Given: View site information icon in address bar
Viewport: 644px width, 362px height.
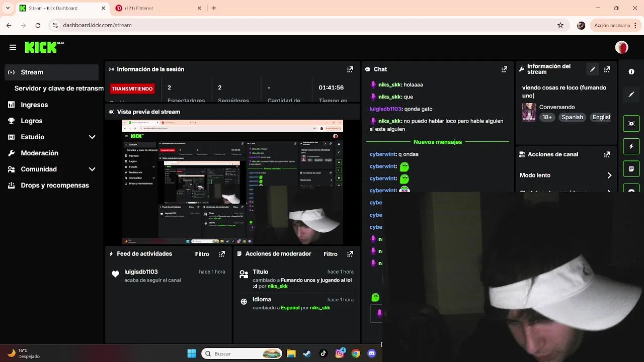Looking at the screenshot, I should click(x=55, y=25).
